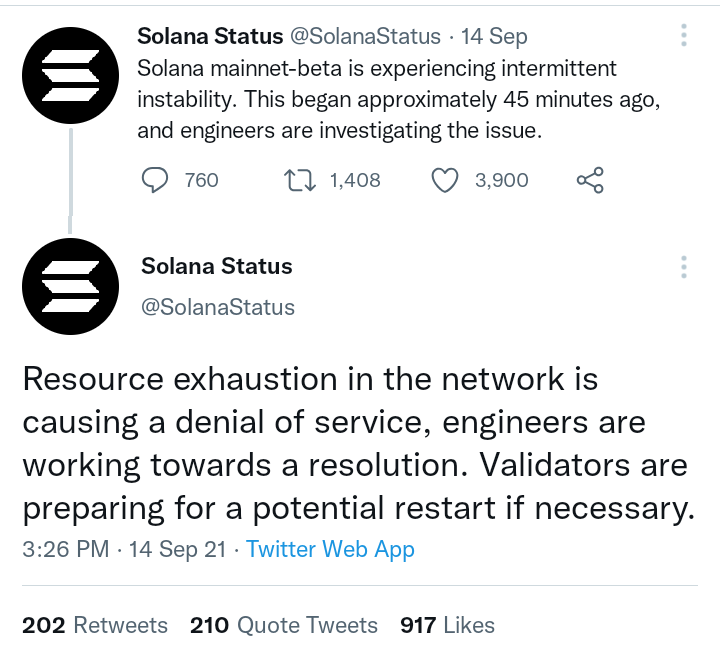This screenshot has width=720, height=664.
Task: Click the 3:26 PM timestamp
Action: tap(66, 549)
